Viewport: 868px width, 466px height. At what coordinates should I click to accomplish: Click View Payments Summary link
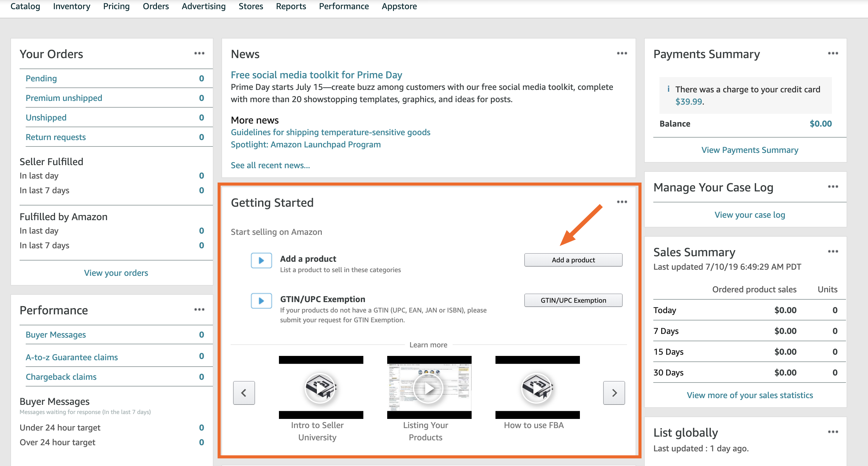click(749, 150)
